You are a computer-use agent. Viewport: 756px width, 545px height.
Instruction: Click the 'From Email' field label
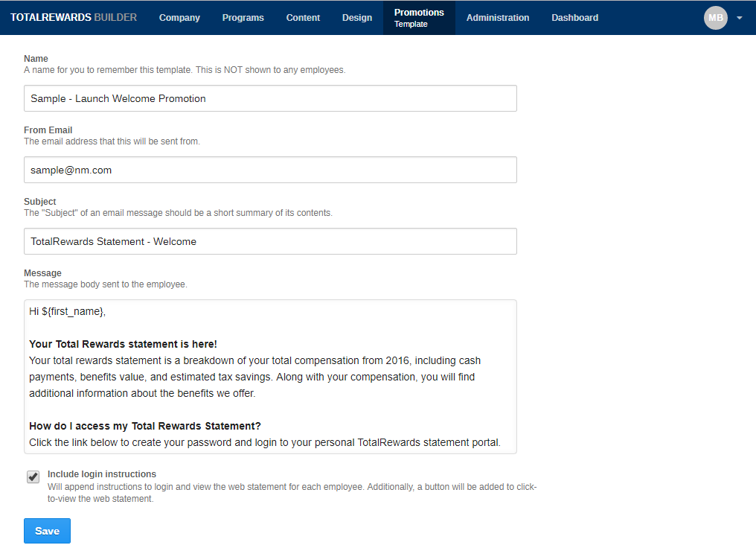(x=48, y=130)
